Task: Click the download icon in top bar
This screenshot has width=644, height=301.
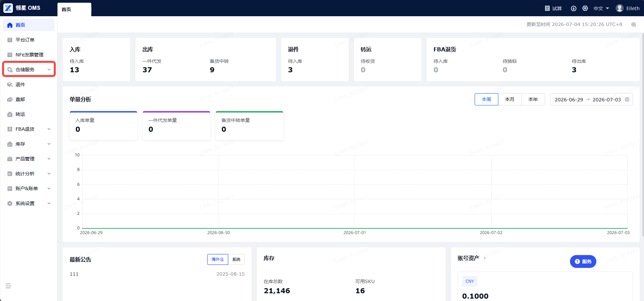Action: click(574, 8)
